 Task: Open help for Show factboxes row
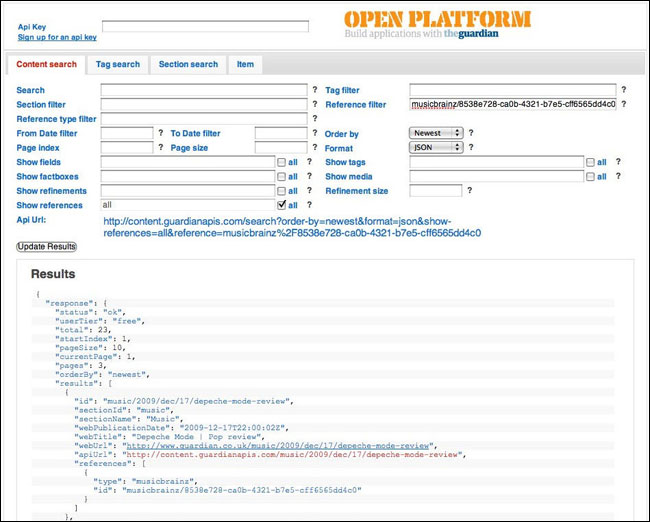(309, 176)
